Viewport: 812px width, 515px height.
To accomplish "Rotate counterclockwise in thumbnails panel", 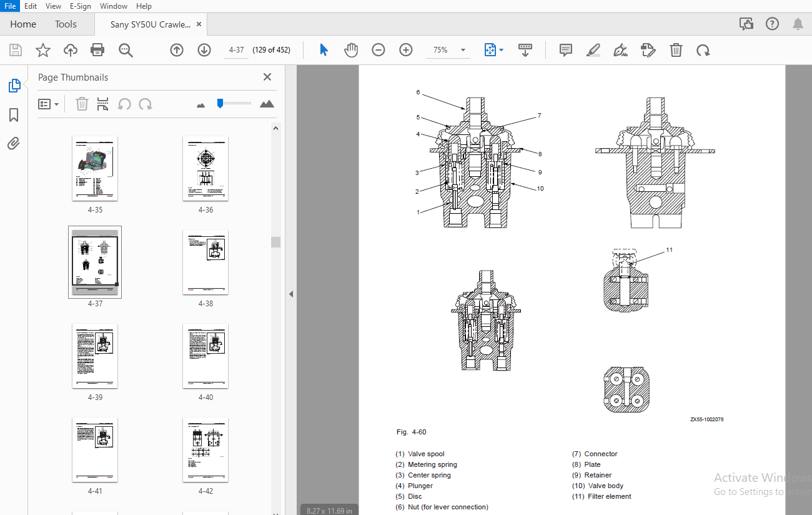I will click(124, 104).
